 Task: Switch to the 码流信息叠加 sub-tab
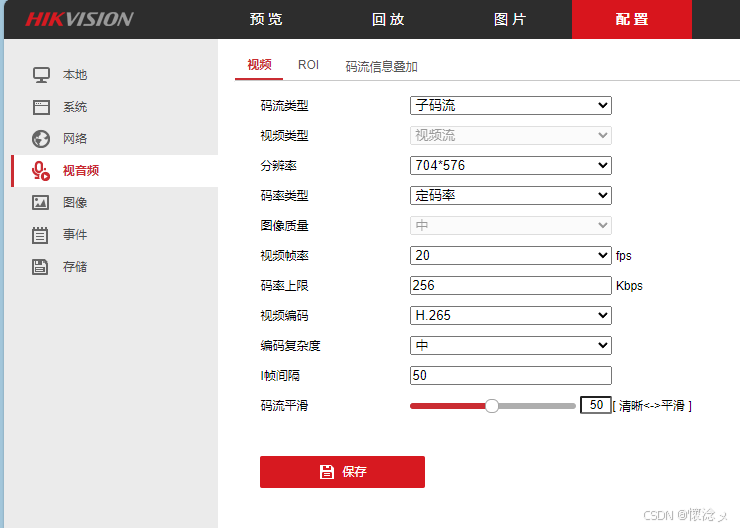click(381, 67)
